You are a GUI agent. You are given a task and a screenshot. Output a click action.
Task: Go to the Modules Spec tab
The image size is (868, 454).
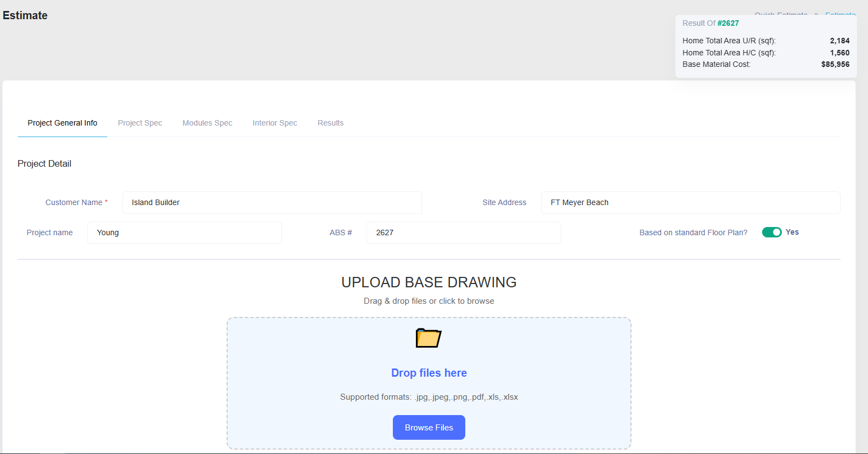[207, 123]
